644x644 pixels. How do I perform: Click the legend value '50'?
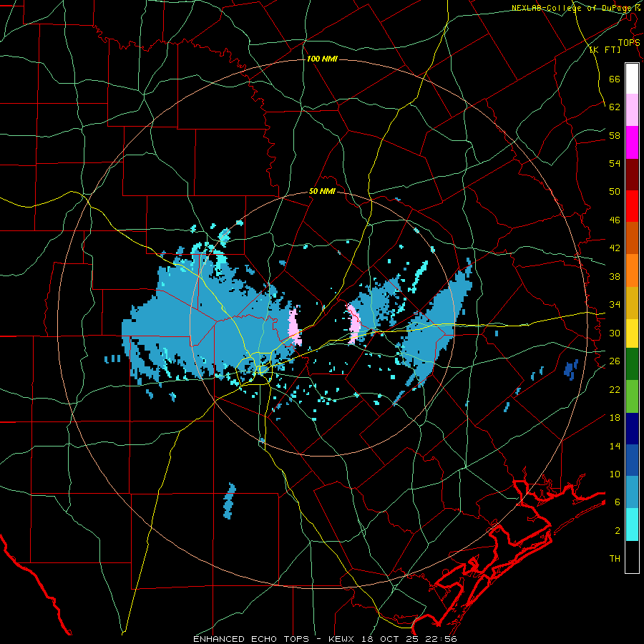tap(615, 192)
